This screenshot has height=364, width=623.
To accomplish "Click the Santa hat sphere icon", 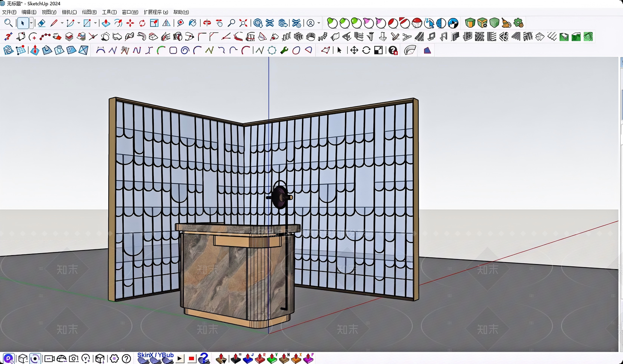I will coord(417,23).
